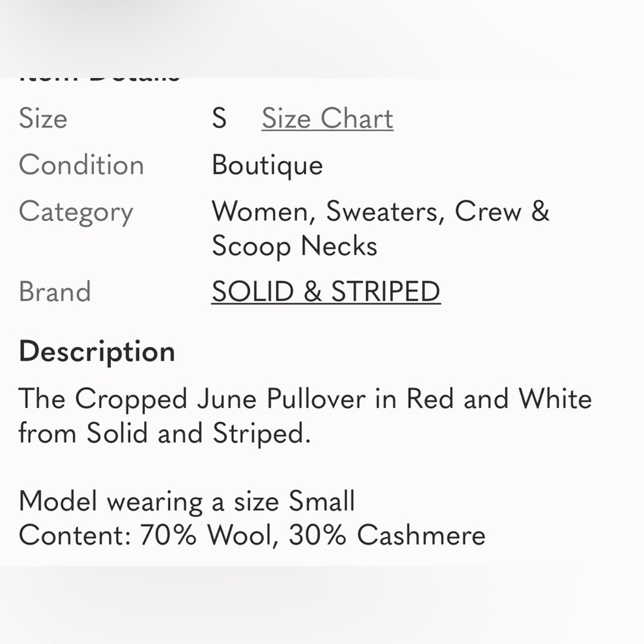
Task: Click the size value S
Action: pyautogui.click(x=220, y=118)
